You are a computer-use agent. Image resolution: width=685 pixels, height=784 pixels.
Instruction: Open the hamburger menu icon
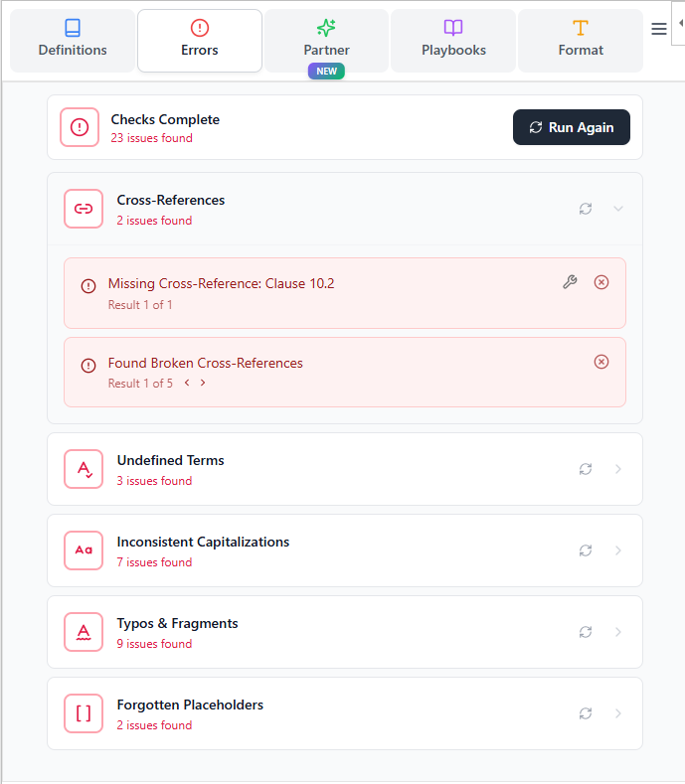[x=658, y=30]
